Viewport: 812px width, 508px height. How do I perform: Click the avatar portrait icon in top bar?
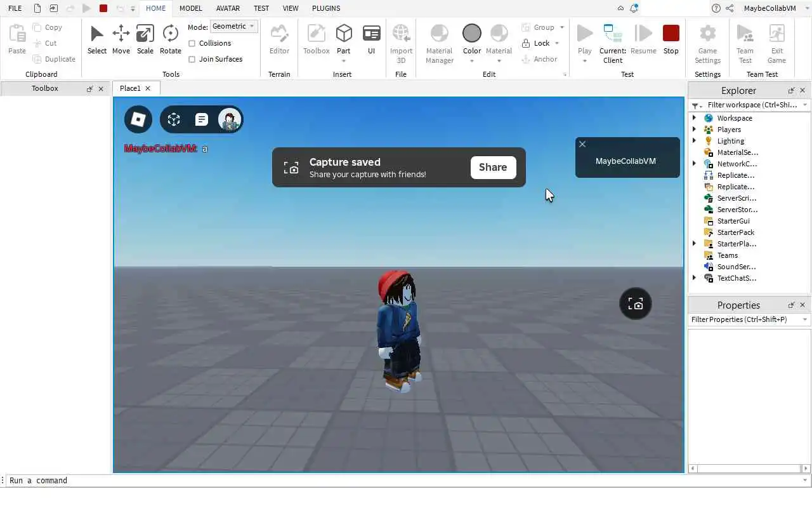pos(229,119)
